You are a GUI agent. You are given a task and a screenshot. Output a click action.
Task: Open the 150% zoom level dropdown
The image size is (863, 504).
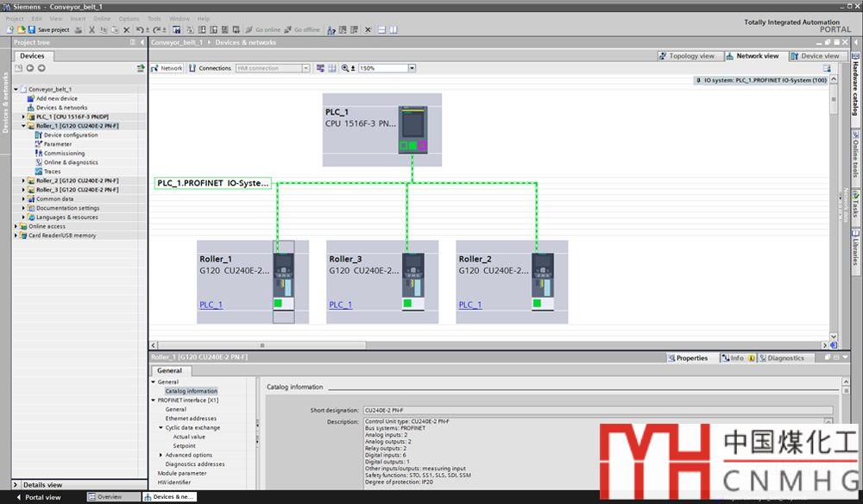pyautogui.click(x=412, y=68)
